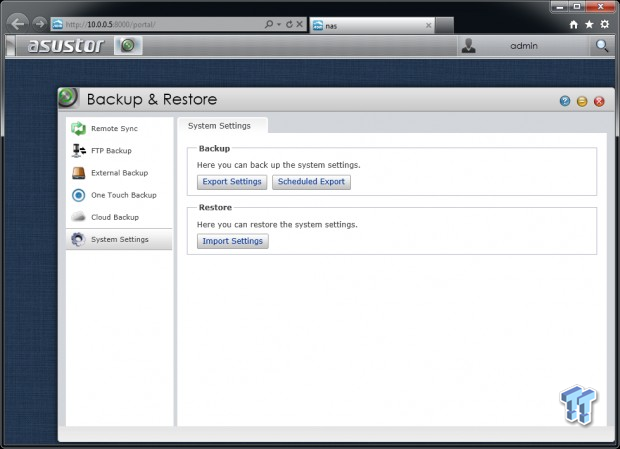This screenshot has width=620, height=449.
Task: Click the Backup & Restore window title
Action: tap(152, 99)
